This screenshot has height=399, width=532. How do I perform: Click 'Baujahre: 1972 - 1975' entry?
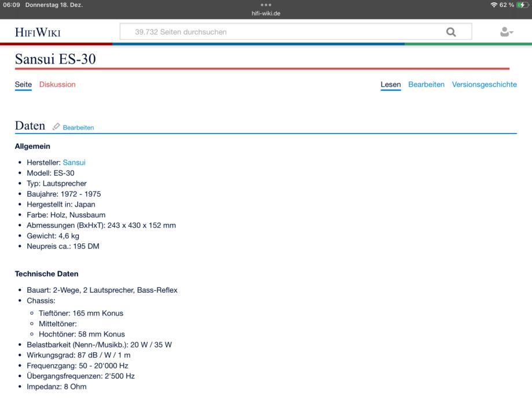click(64, 194)
